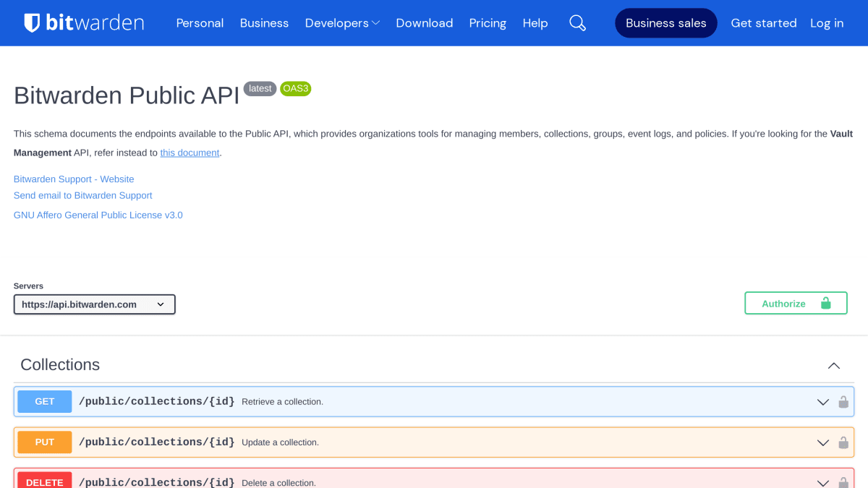Expand the PUT /public/collections/{id} chevron
The height and width of the screenshot is (488, 868).
[823, 442]
